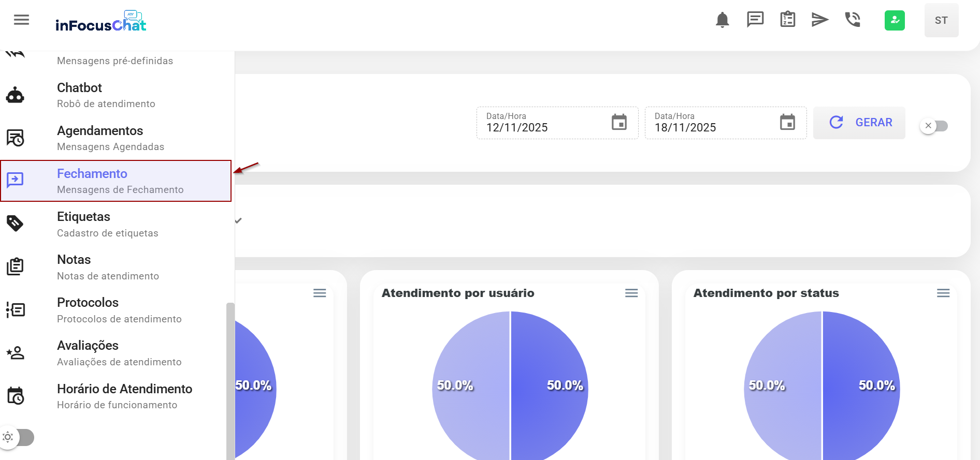
Task: Click the Chatbot robot icon
Action: [x=15, y=95]
